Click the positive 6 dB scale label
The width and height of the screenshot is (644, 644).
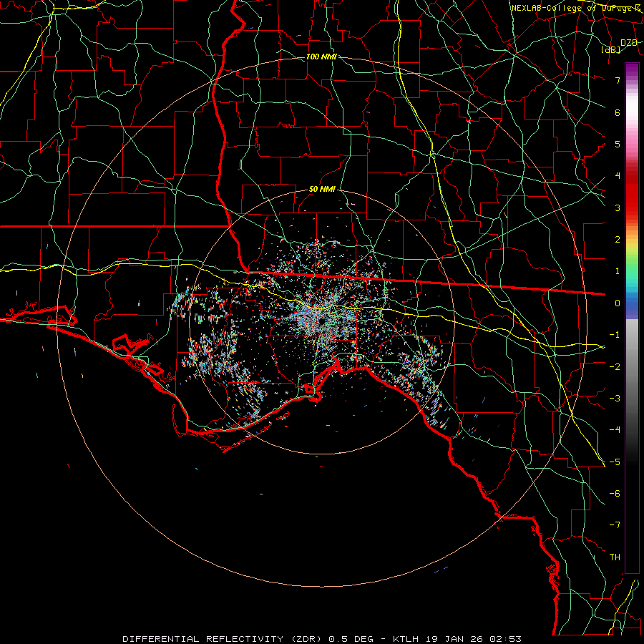tap(618, 112)
